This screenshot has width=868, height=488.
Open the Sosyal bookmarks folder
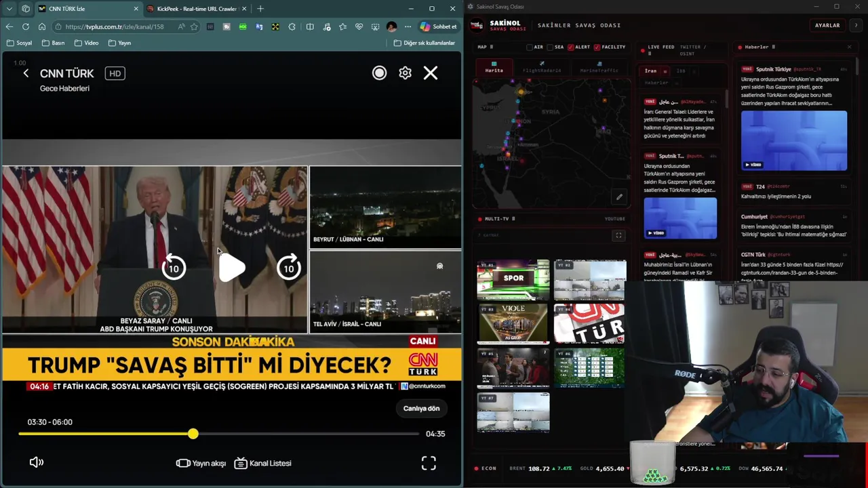(x=19, y=43)
